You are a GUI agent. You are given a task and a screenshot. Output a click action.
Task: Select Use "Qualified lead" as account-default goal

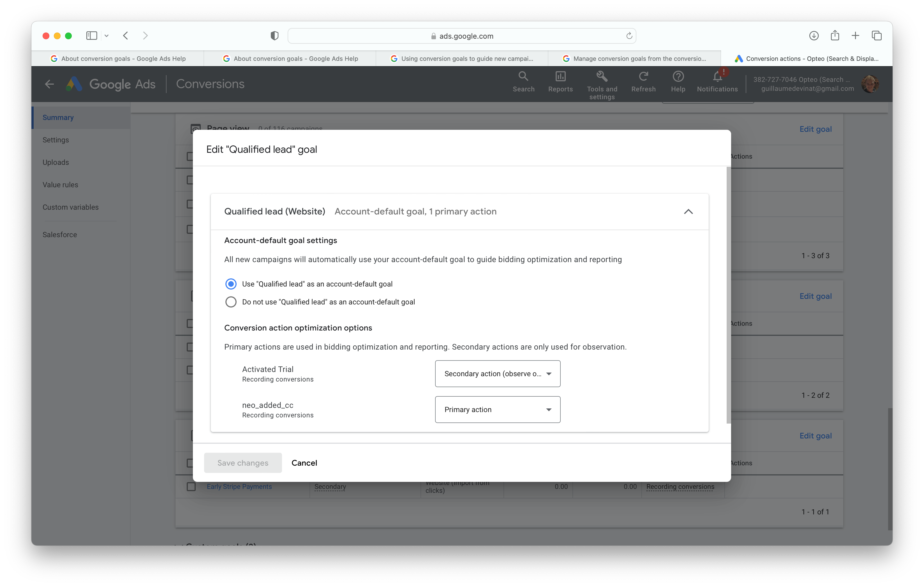(x=231, y=284)
